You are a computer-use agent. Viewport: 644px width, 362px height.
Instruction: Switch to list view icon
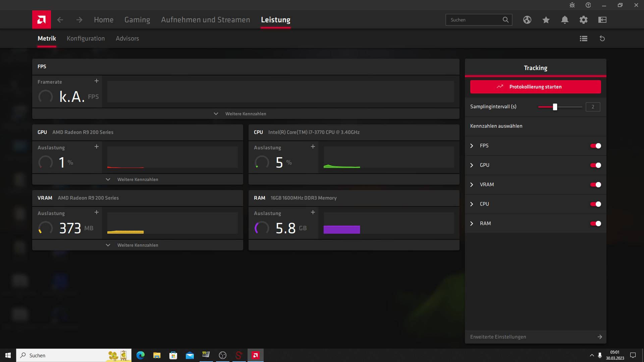coord(584,39)
